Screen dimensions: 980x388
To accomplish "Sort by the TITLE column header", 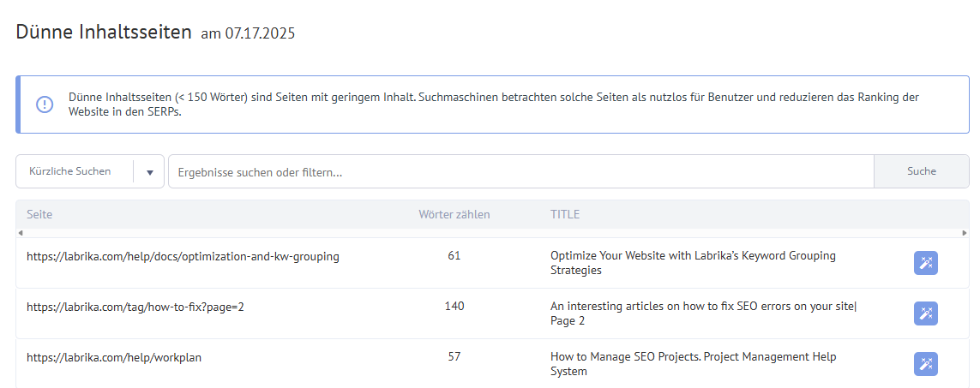I will [565, 214].
